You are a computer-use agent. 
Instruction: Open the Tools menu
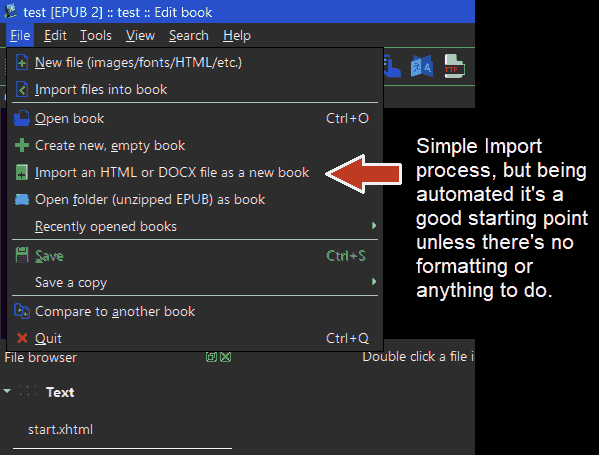(96, 36)
